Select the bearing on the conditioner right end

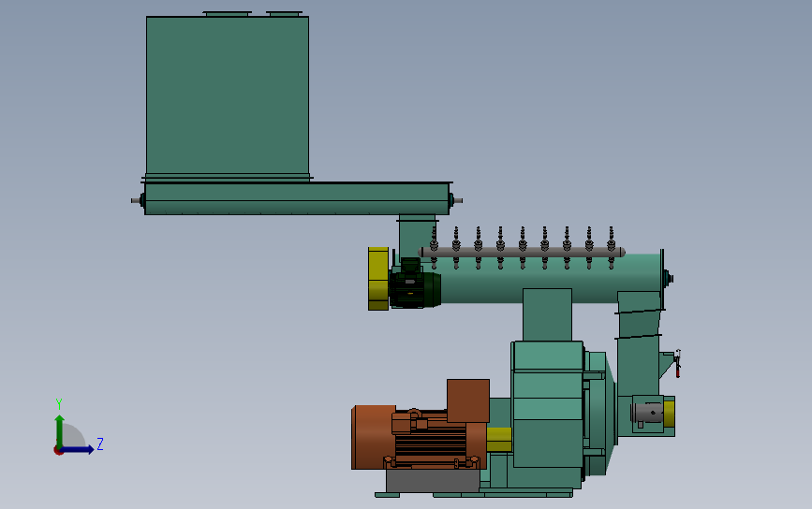point(668,278)
